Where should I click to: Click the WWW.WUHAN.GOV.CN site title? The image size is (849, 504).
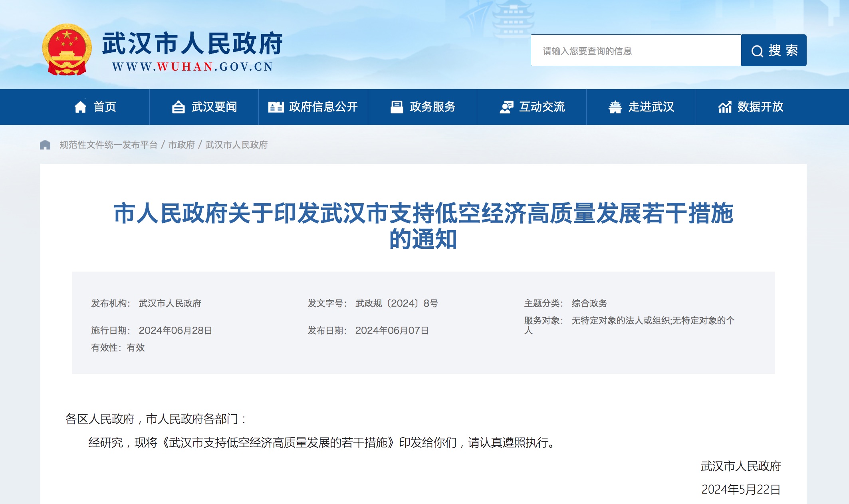tap(193, 66)
